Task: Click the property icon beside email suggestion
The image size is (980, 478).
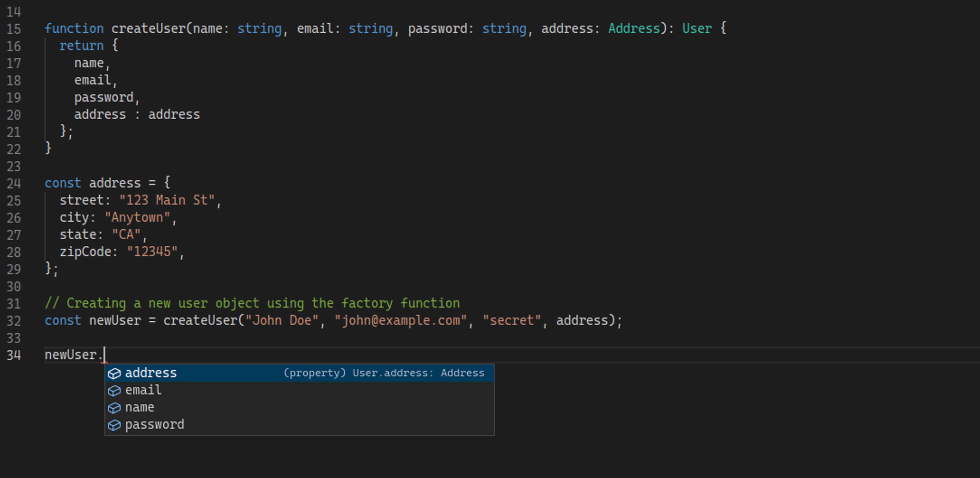Action: tap(114, 391)
